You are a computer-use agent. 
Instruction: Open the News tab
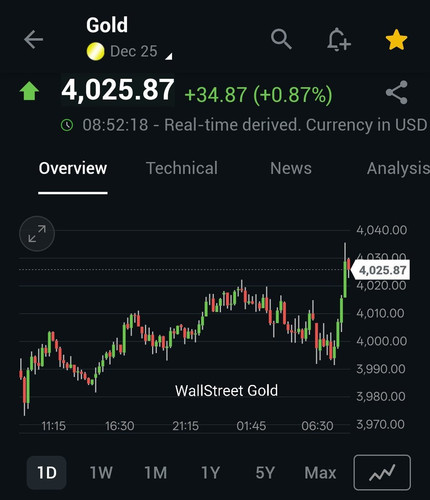(291, 168)
